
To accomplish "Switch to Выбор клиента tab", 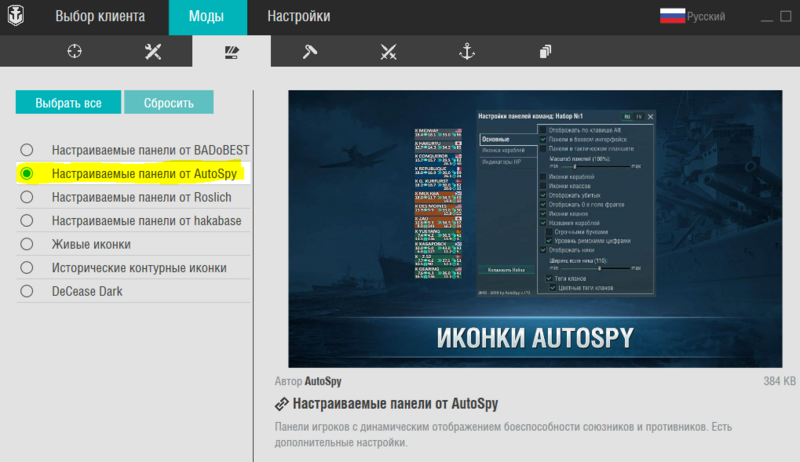I will pyautogui.click(x=100, y=16).
